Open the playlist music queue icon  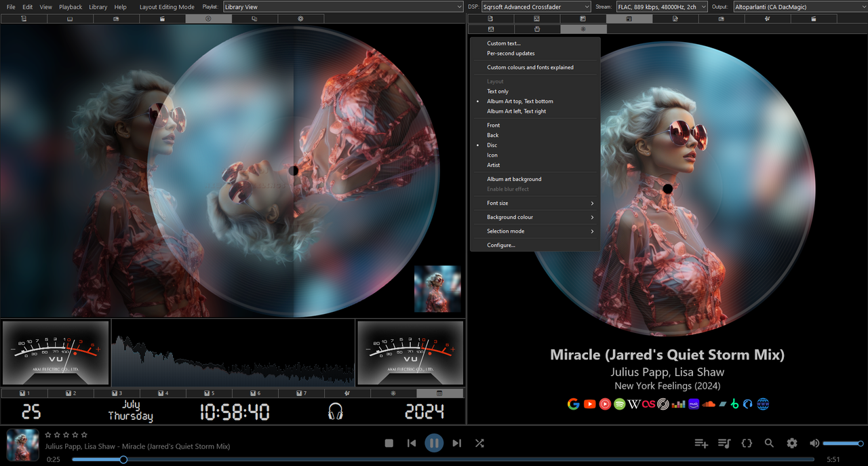coord(724,443)
